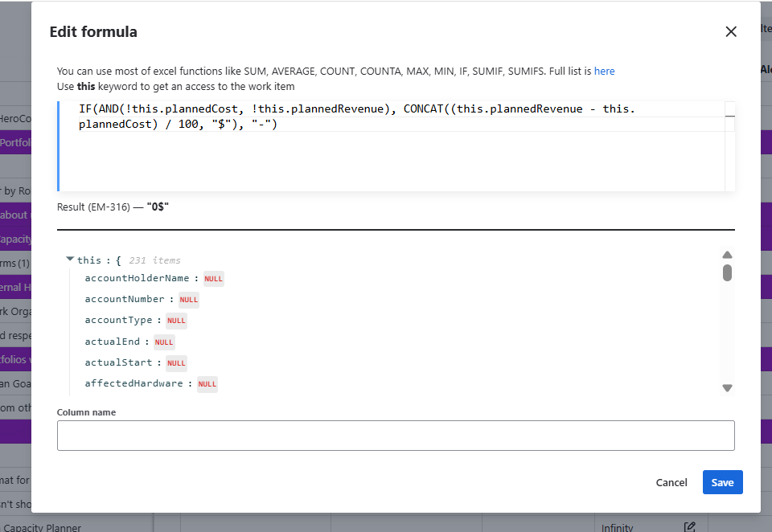
Task: Click the scroll up arrow in property tree
Action: coord(727,255)
